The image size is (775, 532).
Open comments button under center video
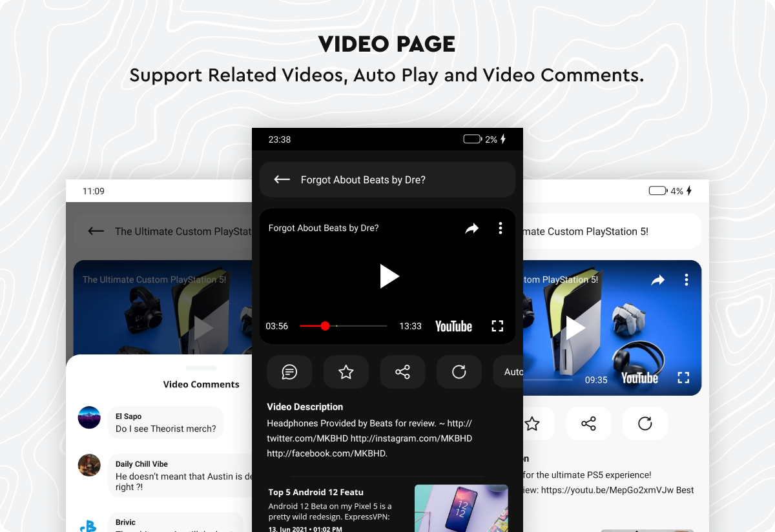pos(289,372)
